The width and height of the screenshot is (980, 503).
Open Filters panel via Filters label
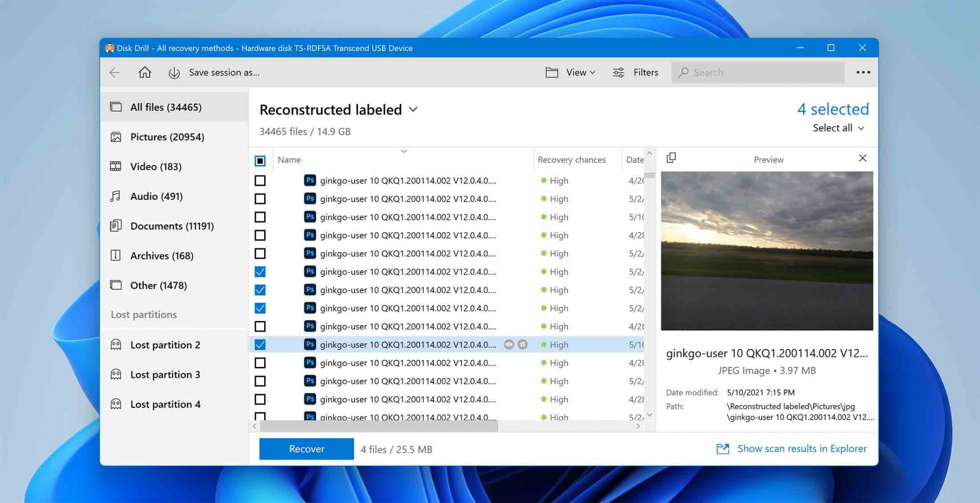click(646, 72)
